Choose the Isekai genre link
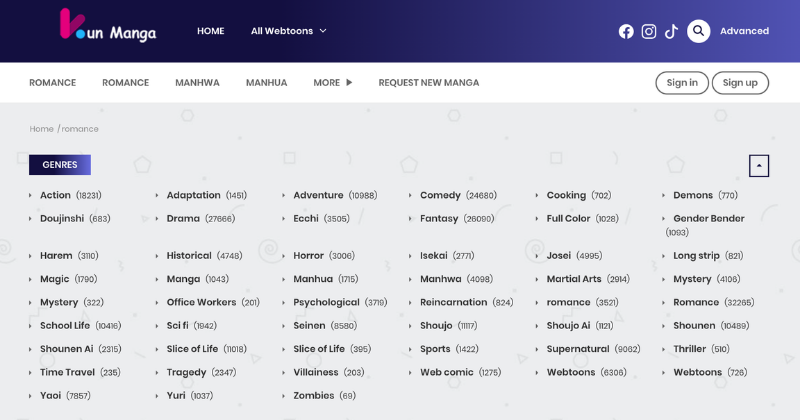The image size is (800, 420). click(x=433, y=256)
